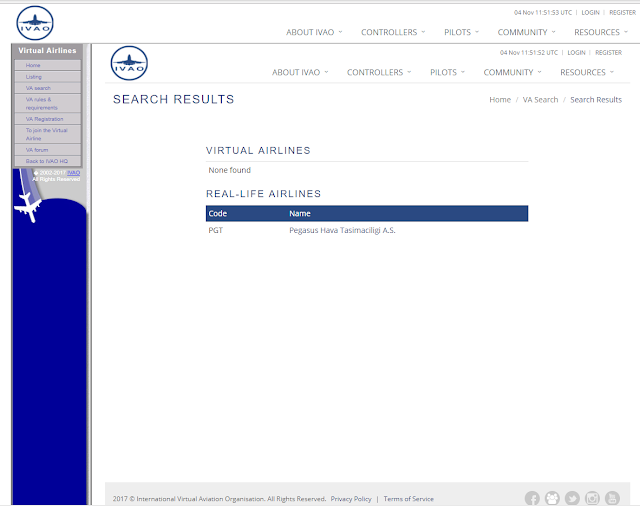The height and width of the screenshot is (518, 640).
Task: Open VA rules & requirements in the sidebar
Action: pyautogui.click(x=47, y=103)
